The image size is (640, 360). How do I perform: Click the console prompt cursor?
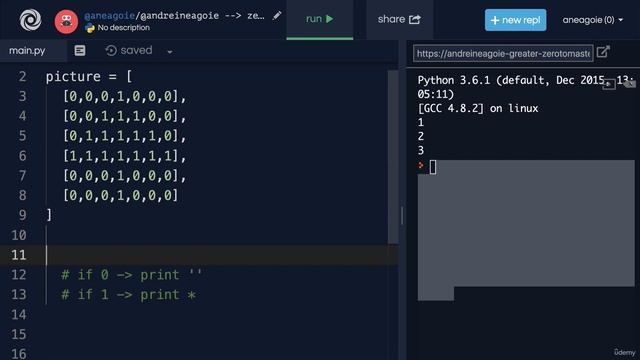433,167
